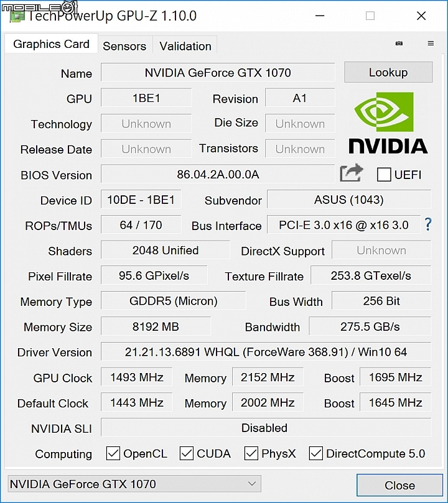Click the Name field NVIDIA GeForce GTX 1070
This screenshot has width=448, height=503.
(218, 73)
